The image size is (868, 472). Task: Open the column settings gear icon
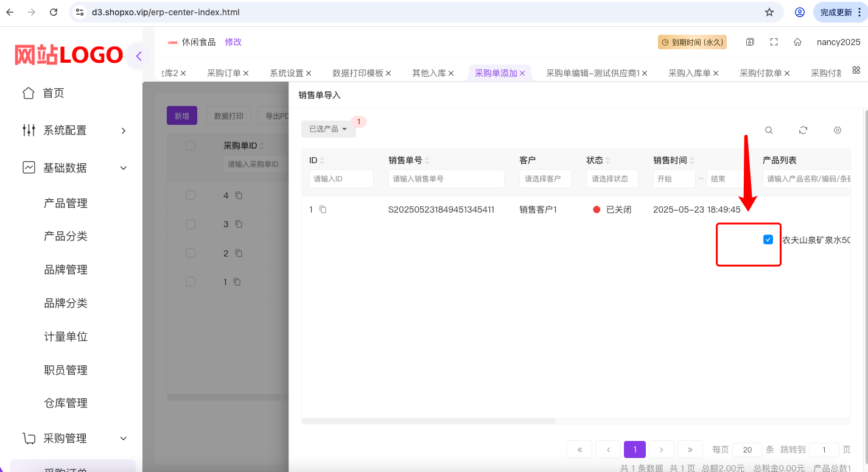(x=837, y=130)
